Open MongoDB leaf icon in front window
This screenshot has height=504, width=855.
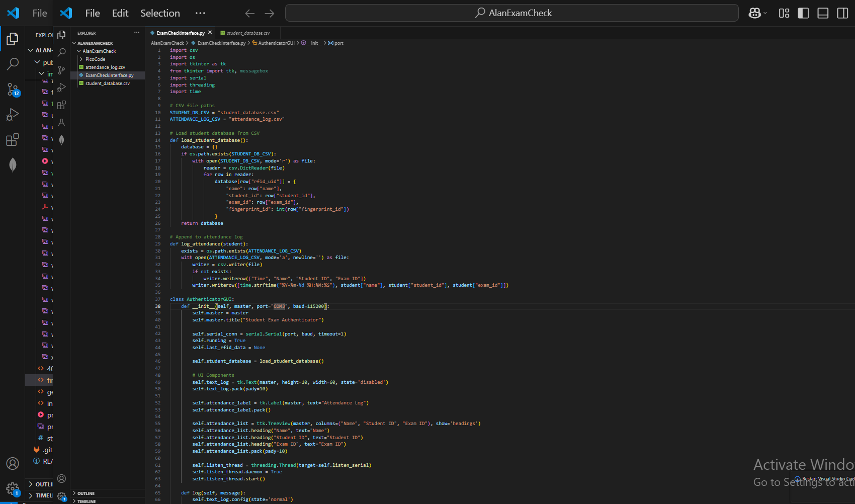[61, 140]
